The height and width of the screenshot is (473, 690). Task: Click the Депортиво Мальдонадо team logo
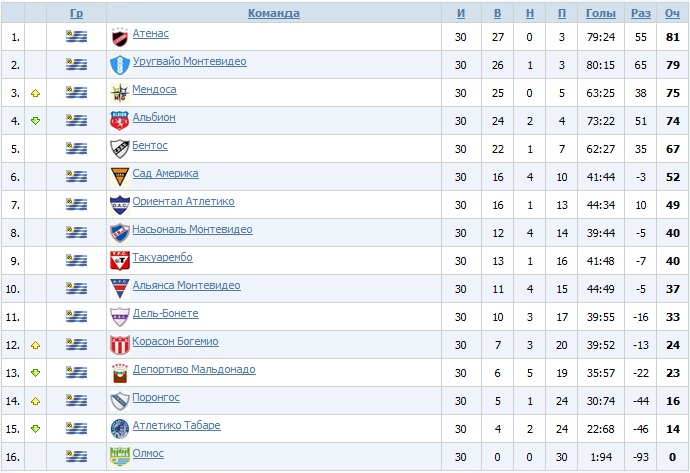(119, 373)
